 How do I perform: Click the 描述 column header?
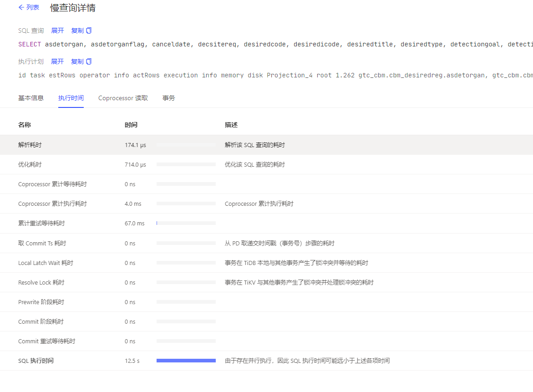[x=231, y=125]
